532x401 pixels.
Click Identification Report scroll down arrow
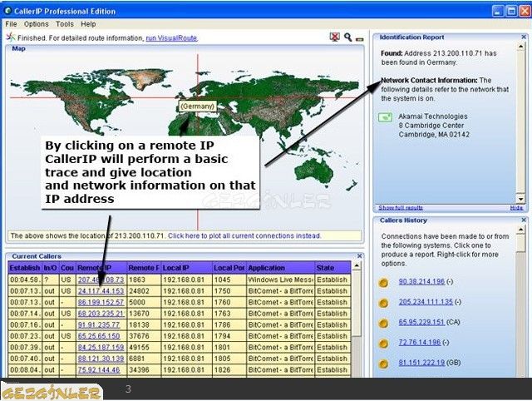click(521, 199)
